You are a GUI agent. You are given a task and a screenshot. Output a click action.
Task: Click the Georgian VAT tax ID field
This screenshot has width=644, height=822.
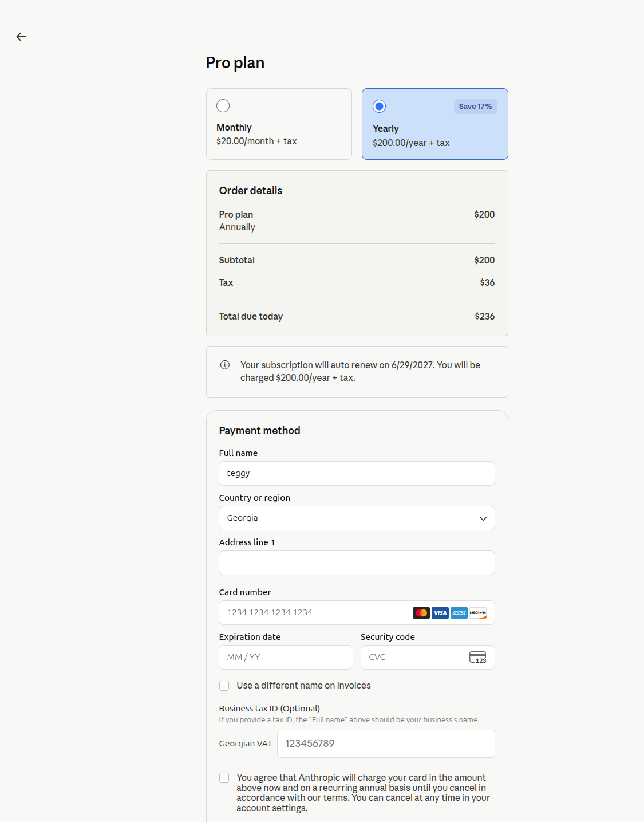386,744
